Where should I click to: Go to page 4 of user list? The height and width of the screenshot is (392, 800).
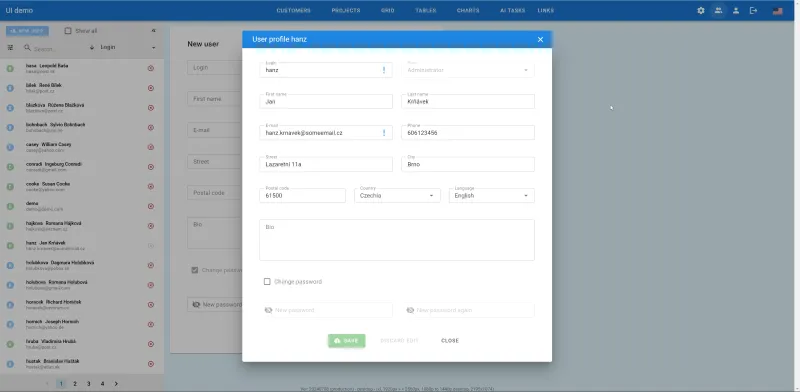point(102,383)
